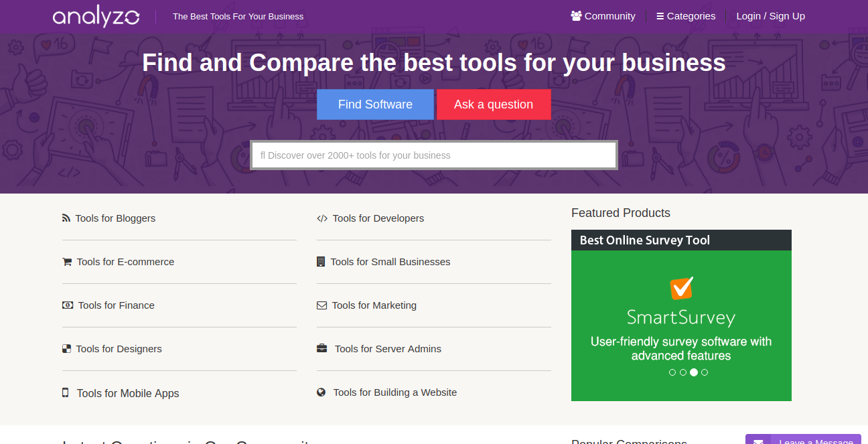Open Tools for Server Admins link
868x444 pixels.
pyautogui.click(x=388, y=349)
